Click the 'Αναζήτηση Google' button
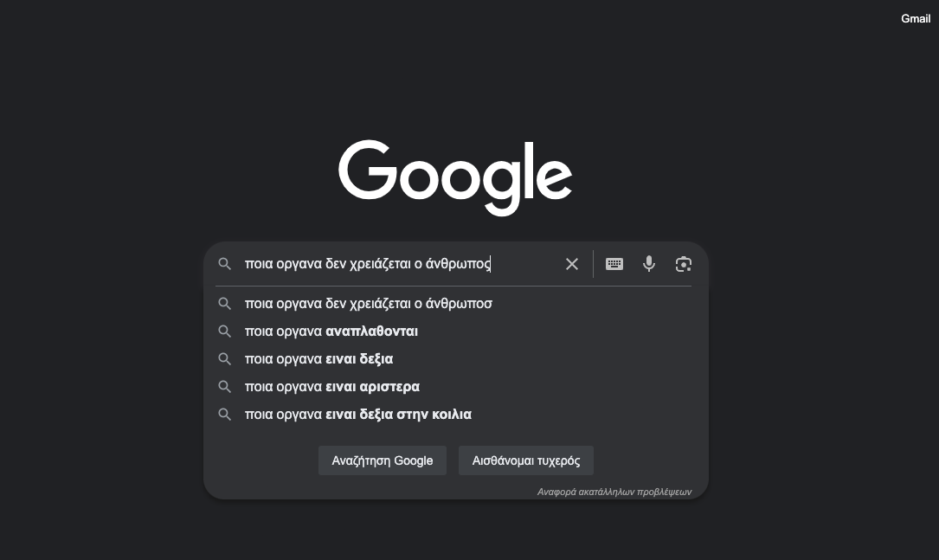The height and width of the screenshot is (560, 939). click(382, 460)
